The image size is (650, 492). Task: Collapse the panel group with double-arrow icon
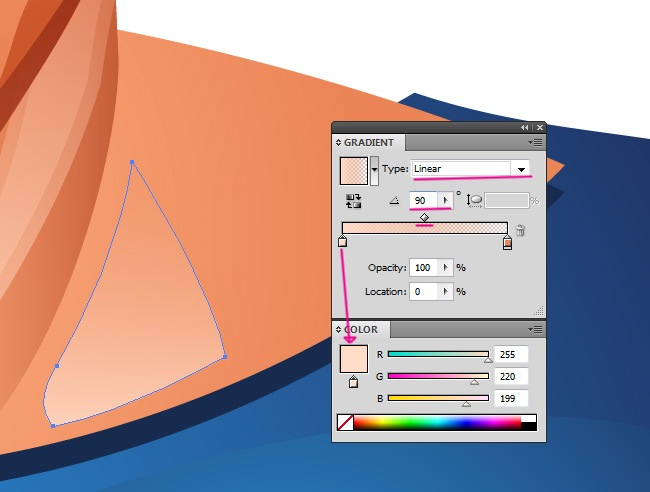coord(525,128)
